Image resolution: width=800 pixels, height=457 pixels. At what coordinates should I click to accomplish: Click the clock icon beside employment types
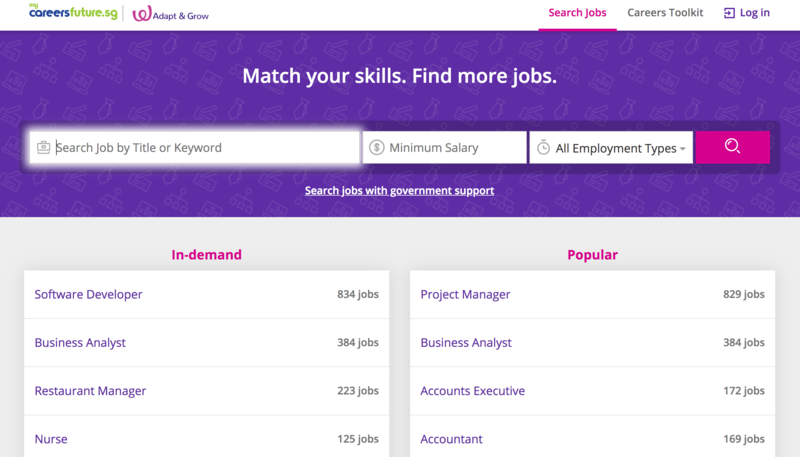click(543, 148)
